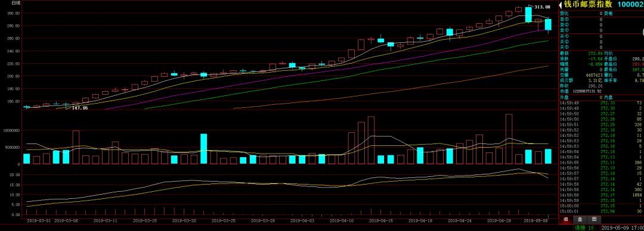Click the 2019-03-15 date axis label
Image resolution: width=644 pixels, height=231 pixels.
[144, 220]
